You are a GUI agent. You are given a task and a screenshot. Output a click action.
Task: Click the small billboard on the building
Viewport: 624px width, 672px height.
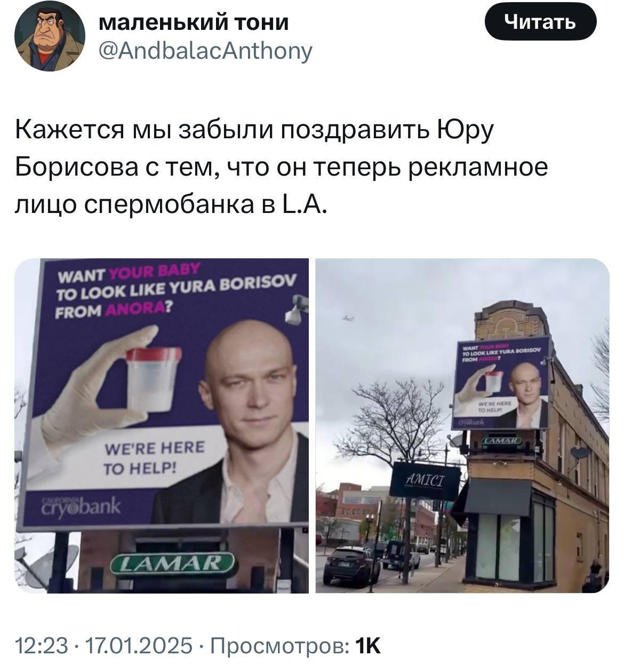point(501,383)
